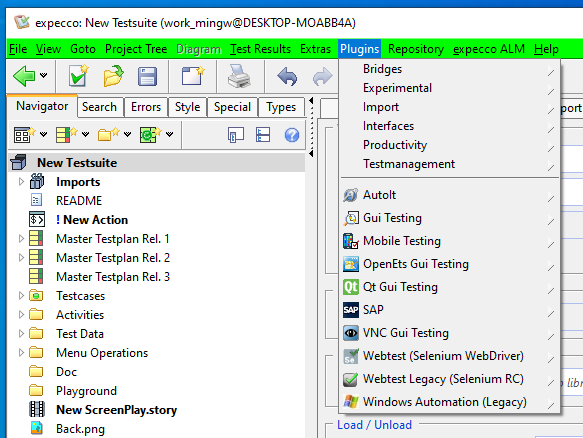Expand Master Testplan Rel. 1 node

[21, 239]
